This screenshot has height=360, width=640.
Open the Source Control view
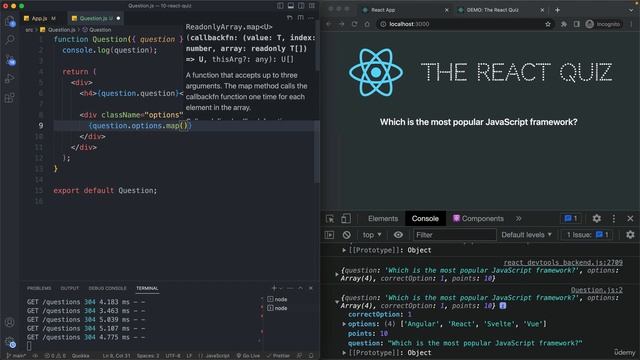[x=10, y=60]
